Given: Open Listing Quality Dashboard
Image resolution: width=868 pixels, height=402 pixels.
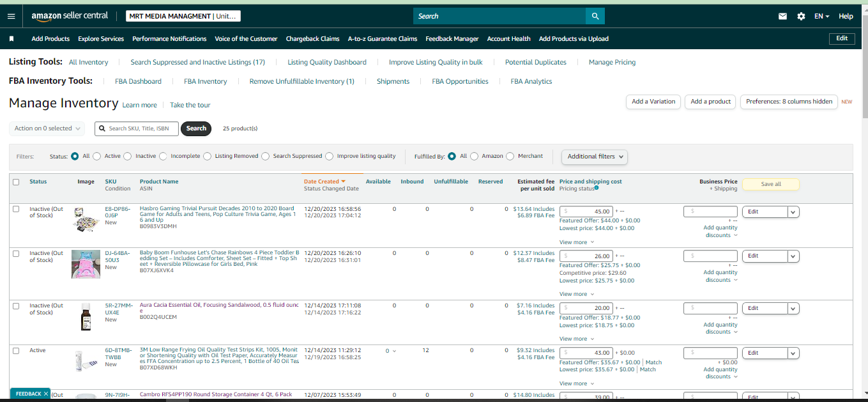Looking at the screenshot, I should click(327, 63).
